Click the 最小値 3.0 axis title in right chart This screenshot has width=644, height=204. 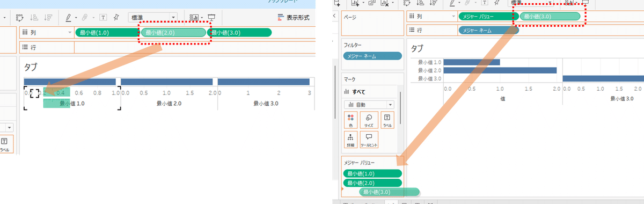coord(622,98)
